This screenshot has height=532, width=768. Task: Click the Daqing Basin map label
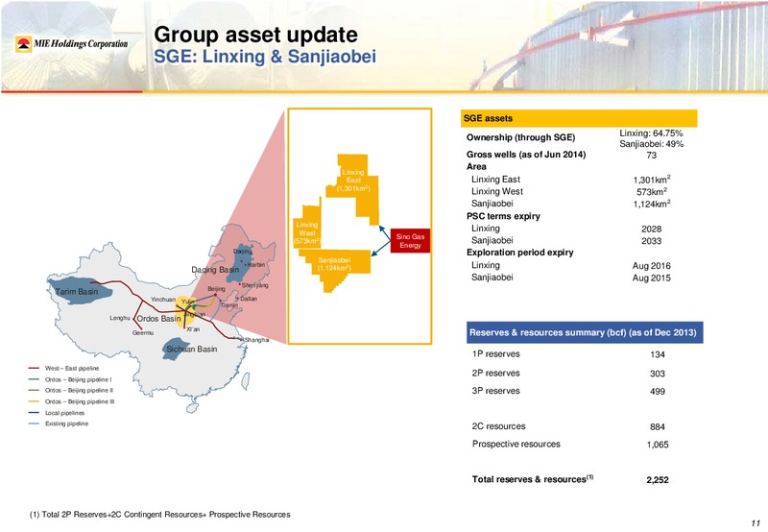[x=215, y=270]
